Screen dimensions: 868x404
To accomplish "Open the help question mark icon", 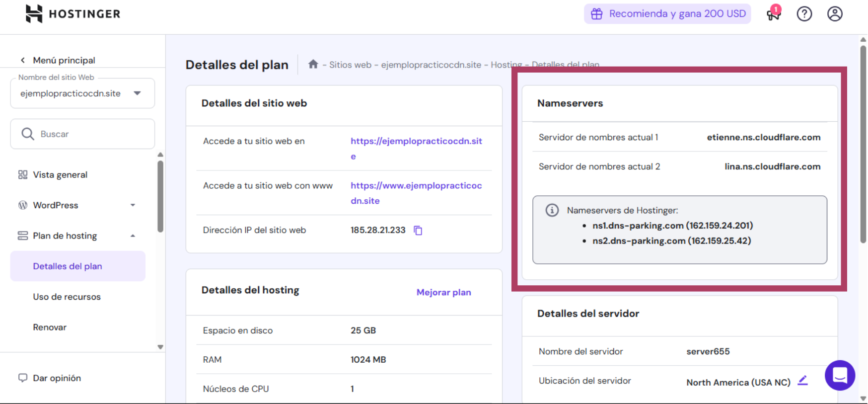I will (x=804, y=14).
